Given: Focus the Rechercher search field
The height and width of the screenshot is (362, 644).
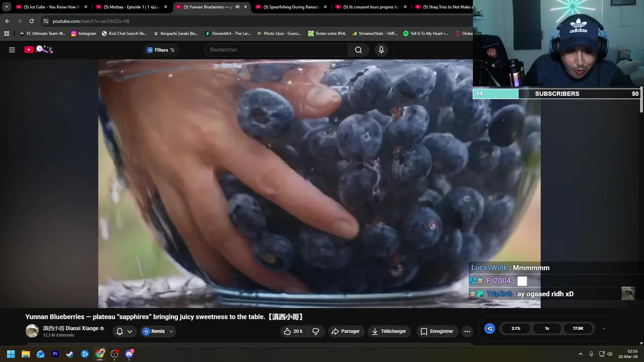Looking at the screenshot, I should pyautogui.click(x=276, y=50).
